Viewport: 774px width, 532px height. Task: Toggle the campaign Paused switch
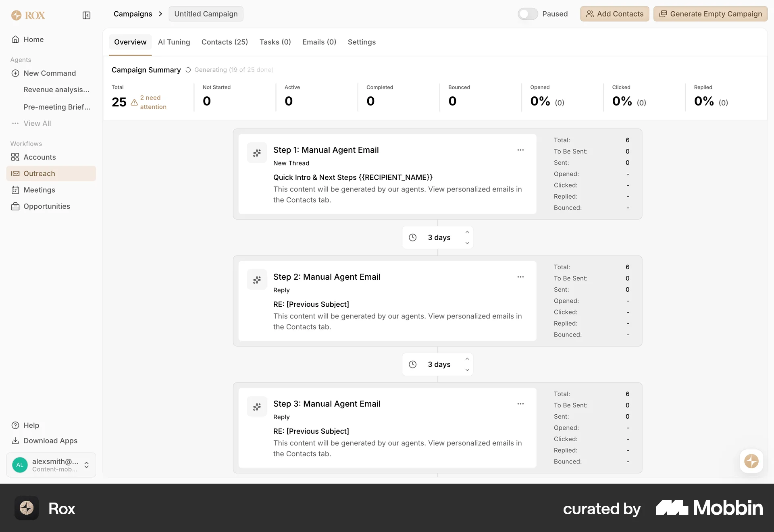pyautogui.click(x=528, y=13)
